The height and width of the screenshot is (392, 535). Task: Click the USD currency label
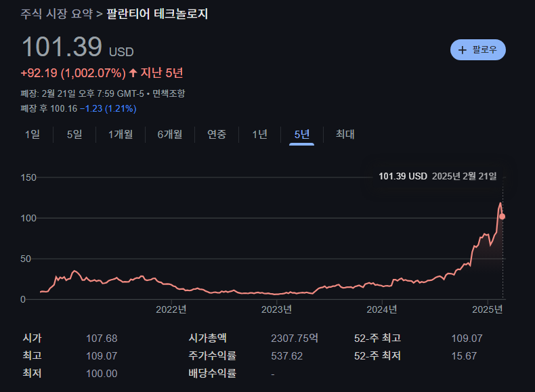point(121,52)
